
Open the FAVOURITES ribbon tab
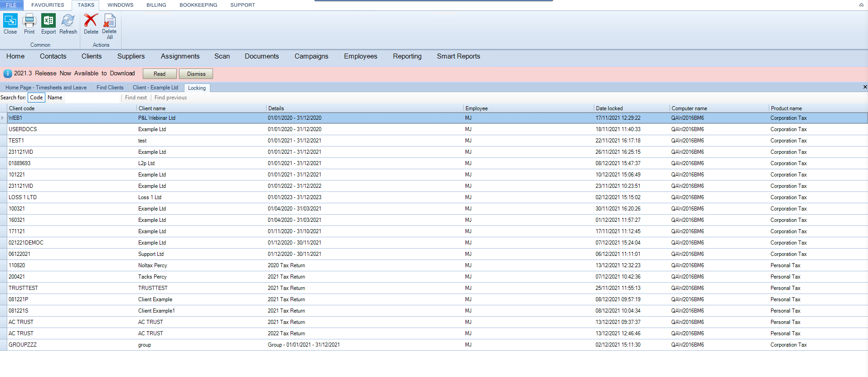[x=48, y=5]
